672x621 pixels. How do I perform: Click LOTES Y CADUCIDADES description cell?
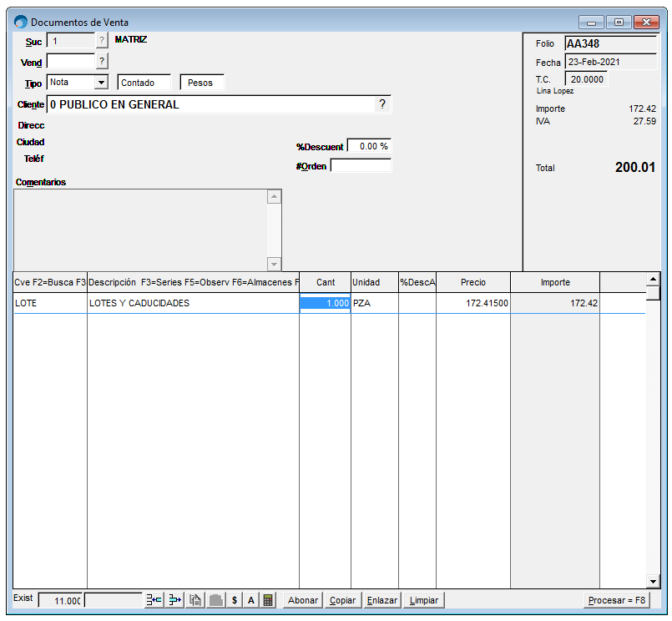click(194, 303)
